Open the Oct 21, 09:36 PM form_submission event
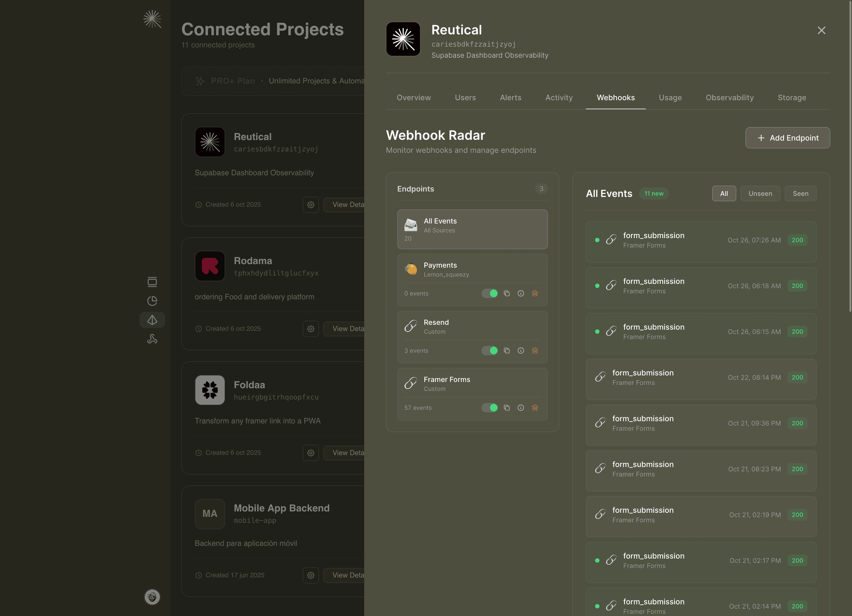Screen dimensions: 852x616 pos(701,425)
